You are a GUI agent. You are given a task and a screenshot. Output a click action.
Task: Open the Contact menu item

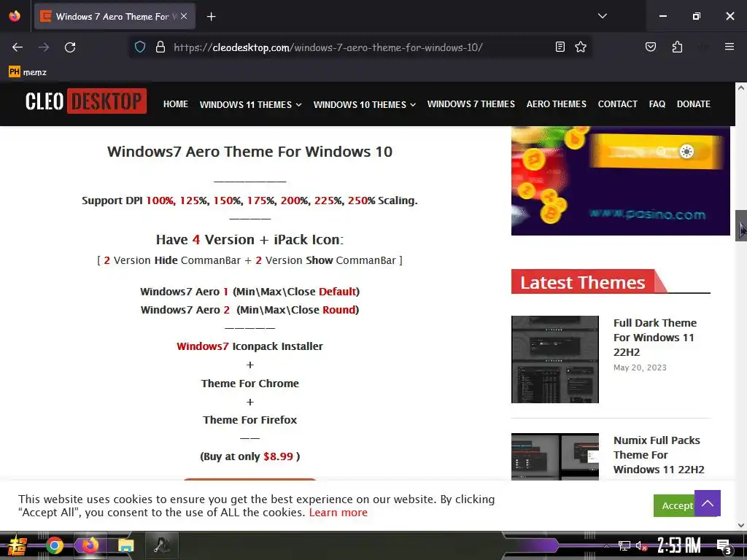[617, 104]
